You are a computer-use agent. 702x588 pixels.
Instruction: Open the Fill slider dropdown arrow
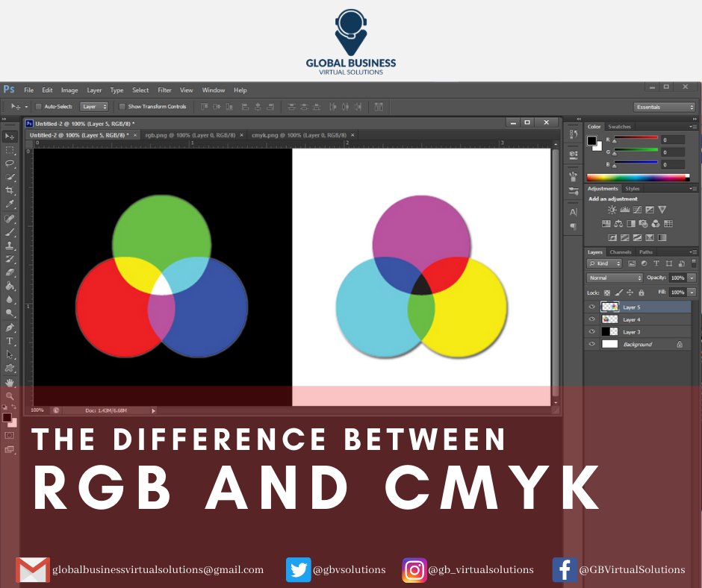pos(692,293)
